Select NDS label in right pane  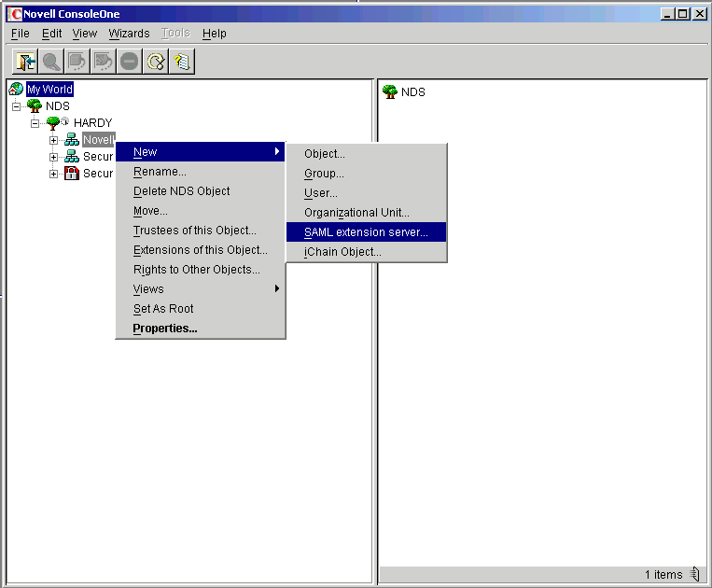coord(413,92)
